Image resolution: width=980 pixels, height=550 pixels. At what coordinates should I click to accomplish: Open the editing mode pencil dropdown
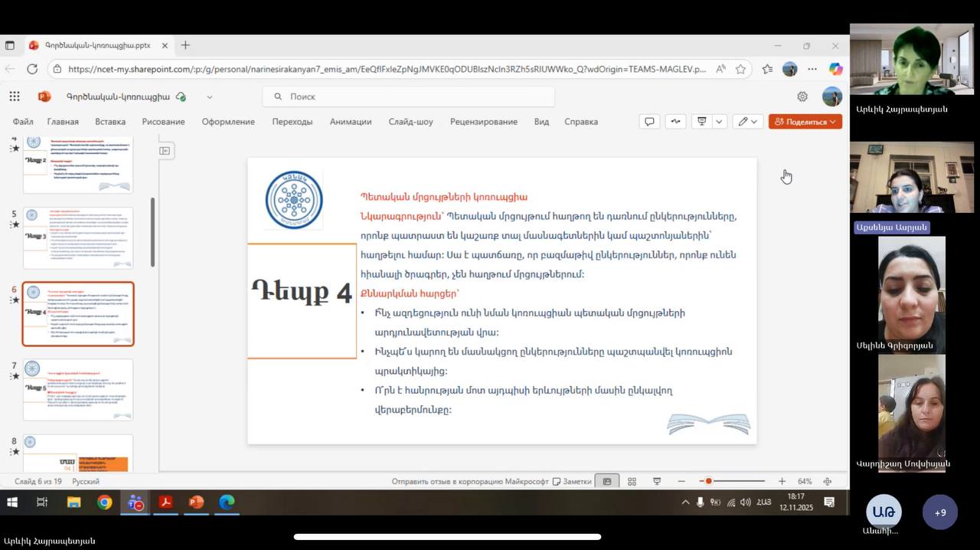pos(747,122)
